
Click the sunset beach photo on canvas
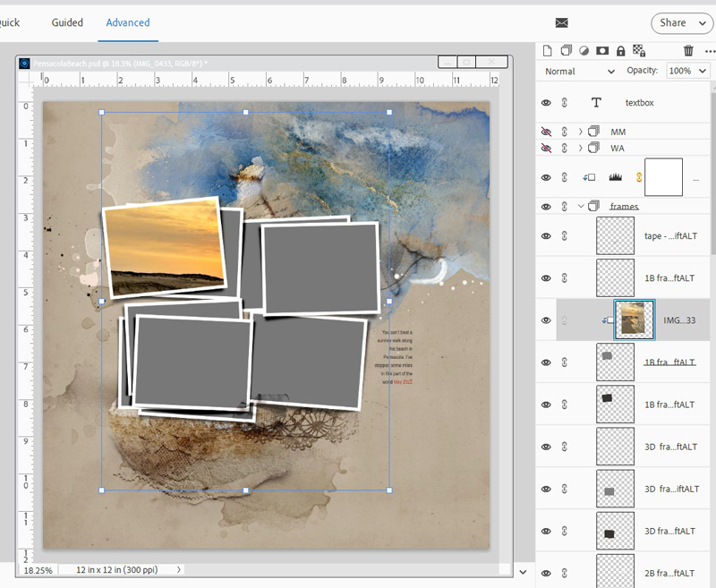pos(165,247)
